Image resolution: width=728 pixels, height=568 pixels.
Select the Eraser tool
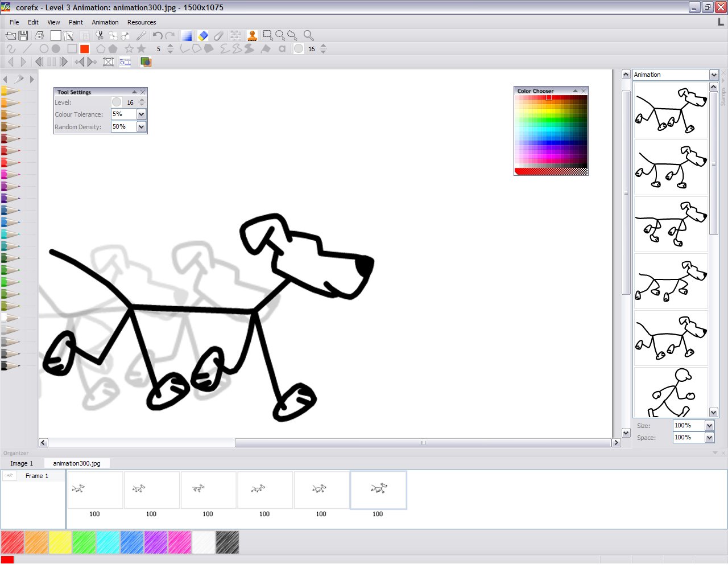click(x=202, y=35)
